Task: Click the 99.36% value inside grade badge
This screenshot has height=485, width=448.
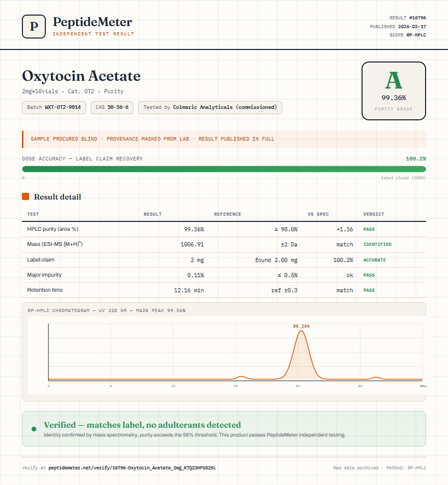Action: click(x=393, y=98)
